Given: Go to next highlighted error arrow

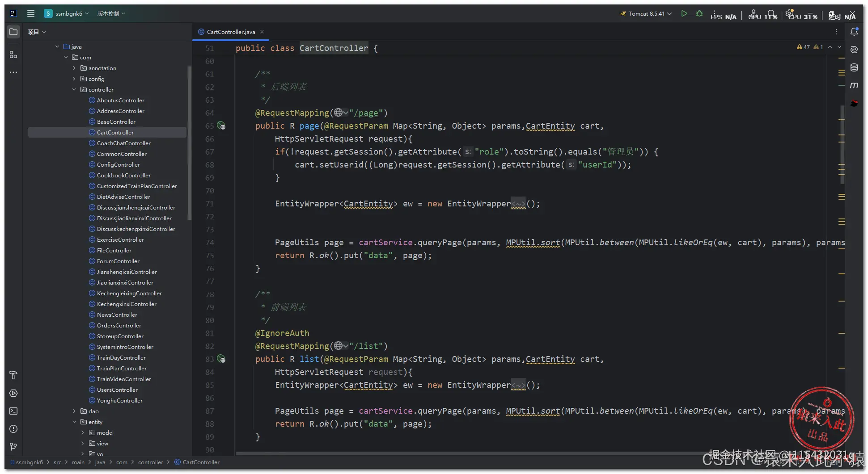Looking at the screenshot, I should click(x=839, y=47).
